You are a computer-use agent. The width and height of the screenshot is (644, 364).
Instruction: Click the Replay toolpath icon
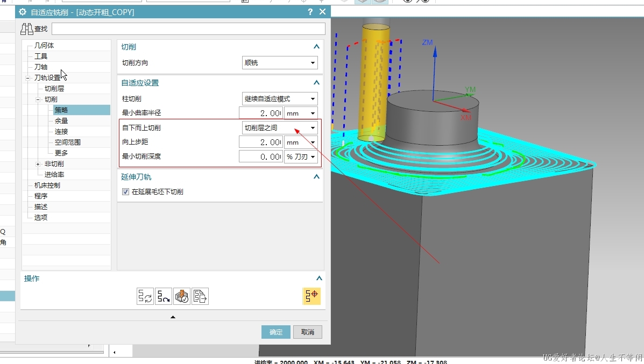pyautogui.click(x=164, y=296)
